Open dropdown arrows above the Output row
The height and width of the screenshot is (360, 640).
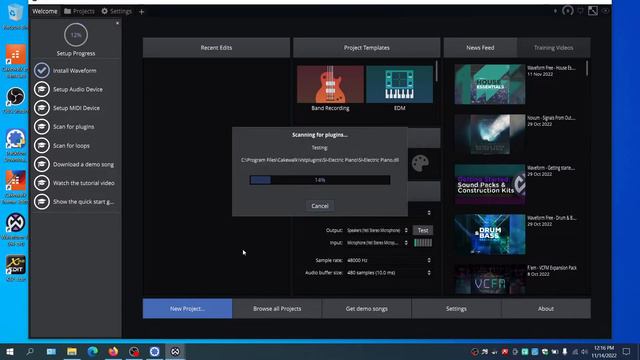click(x=429, y=213)
